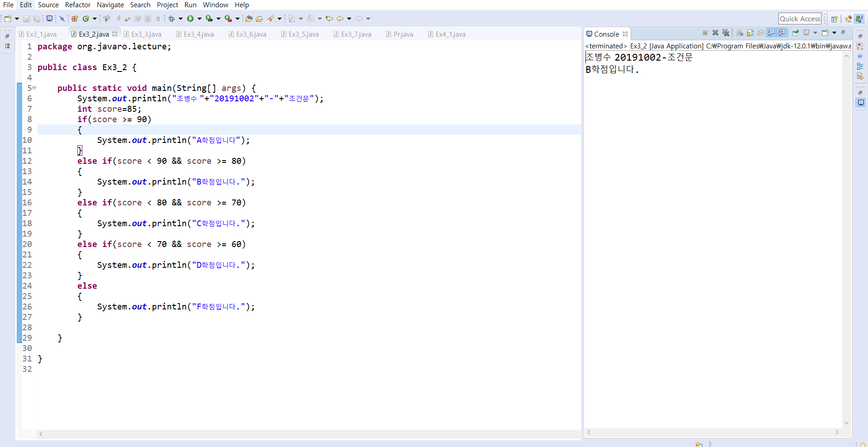
Task: Open the Window menu
Action: [216, 5]
